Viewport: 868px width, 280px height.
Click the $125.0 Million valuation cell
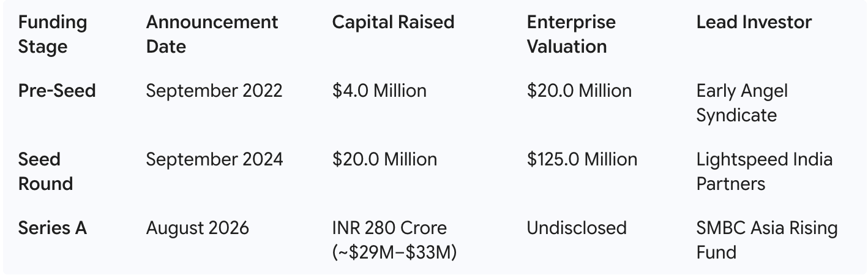point(582,159)
